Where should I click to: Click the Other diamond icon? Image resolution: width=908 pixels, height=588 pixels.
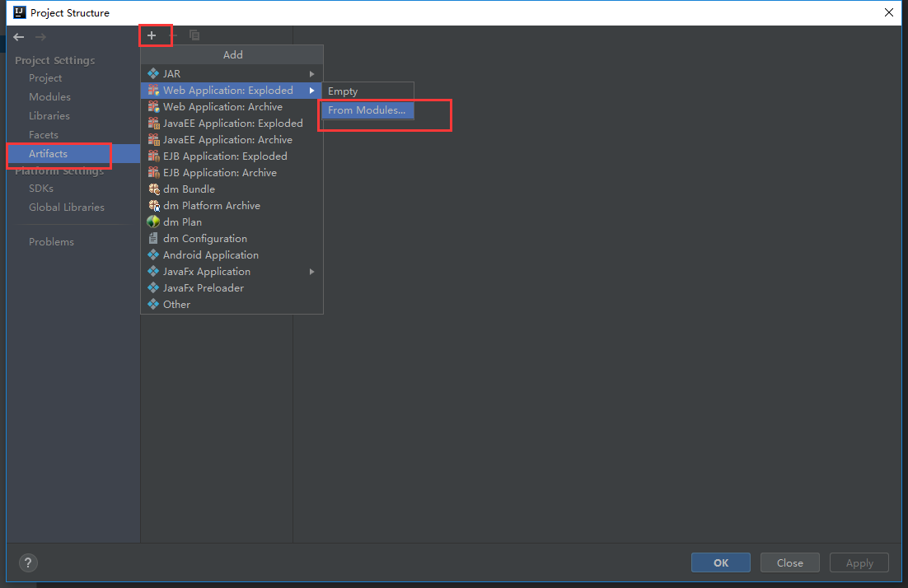pyautogui.click(x=153, y=305)
